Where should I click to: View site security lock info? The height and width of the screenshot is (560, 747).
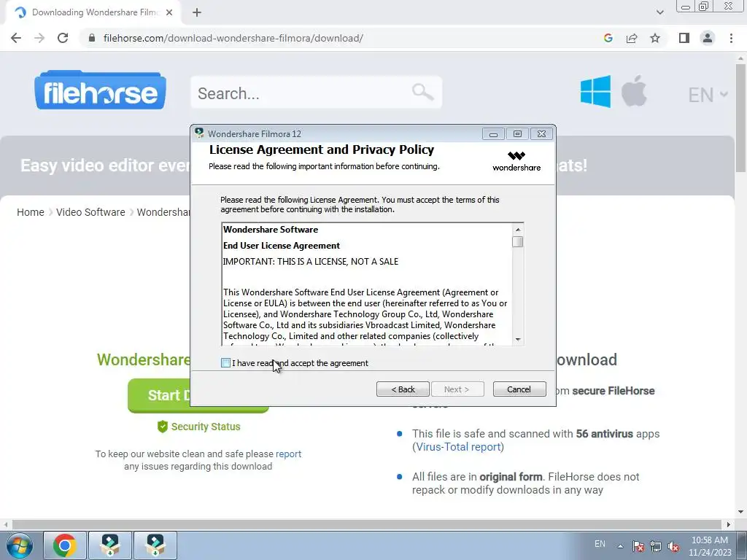(92, 38)
